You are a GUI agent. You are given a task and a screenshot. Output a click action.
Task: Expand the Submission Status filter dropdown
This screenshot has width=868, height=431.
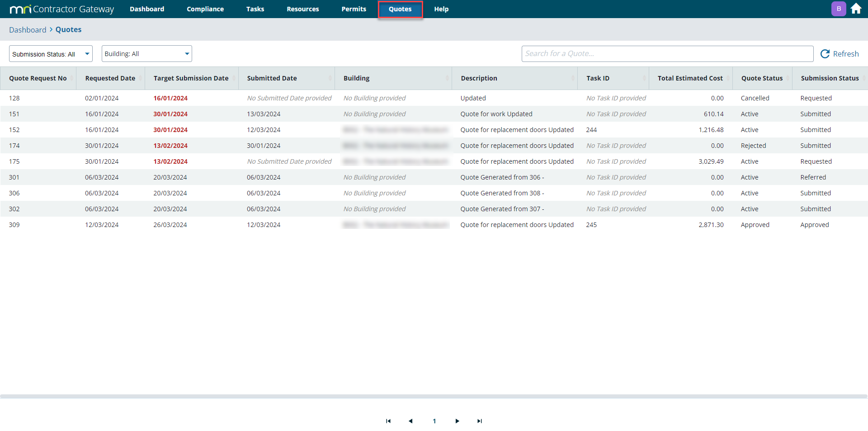[51, 54]
